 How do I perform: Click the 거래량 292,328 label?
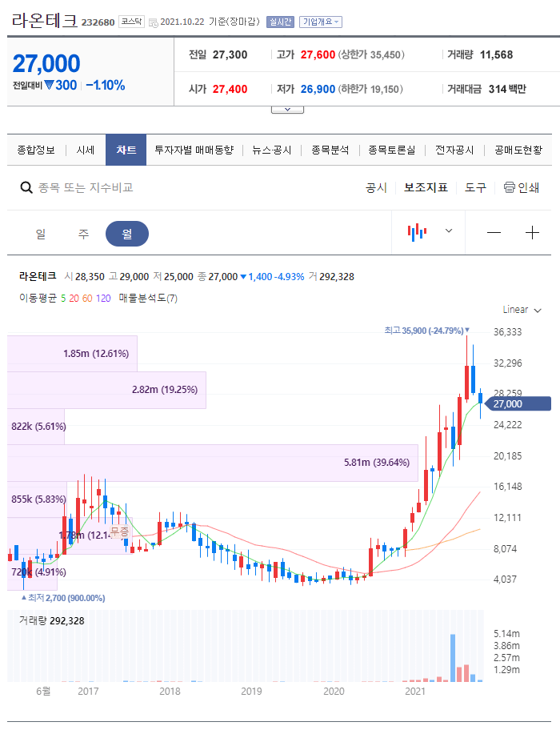[x=52, y=621]
